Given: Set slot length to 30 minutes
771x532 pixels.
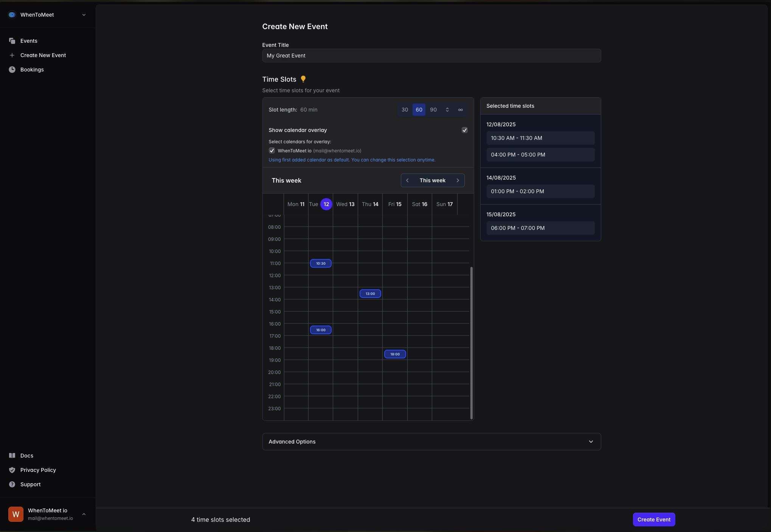Looking at the screenshot, I should tap(405, 110).
